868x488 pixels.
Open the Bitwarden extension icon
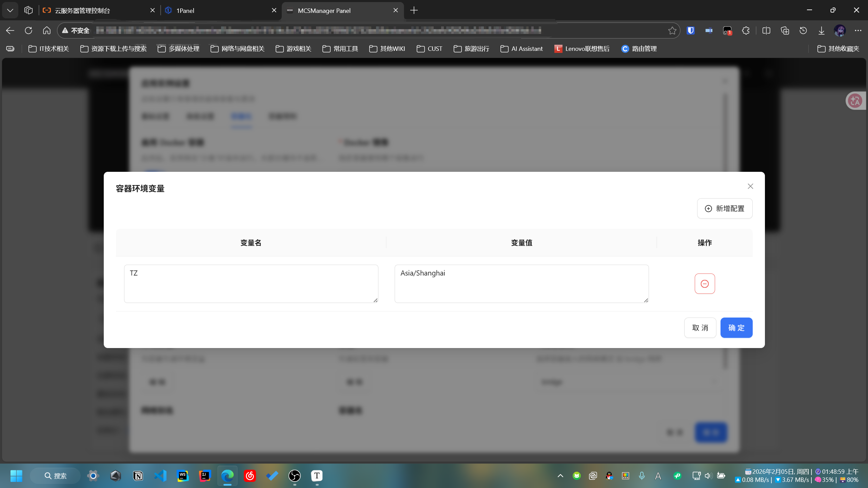coord(691,30)
